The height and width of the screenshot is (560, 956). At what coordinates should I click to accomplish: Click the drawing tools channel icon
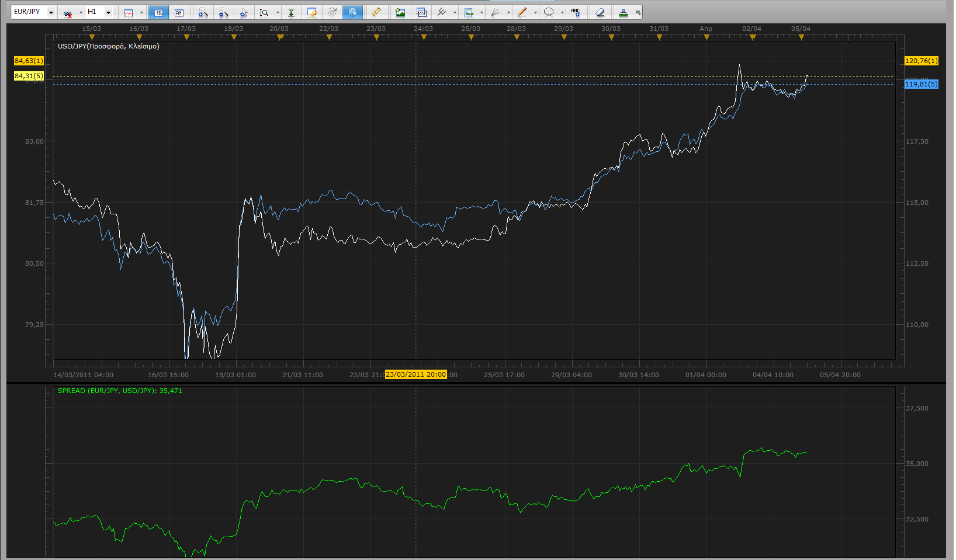tap(442, 12)
